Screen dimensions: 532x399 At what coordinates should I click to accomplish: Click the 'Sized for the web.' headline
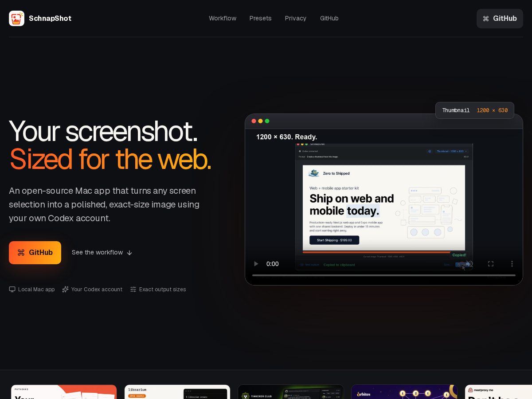coord(110,160)
